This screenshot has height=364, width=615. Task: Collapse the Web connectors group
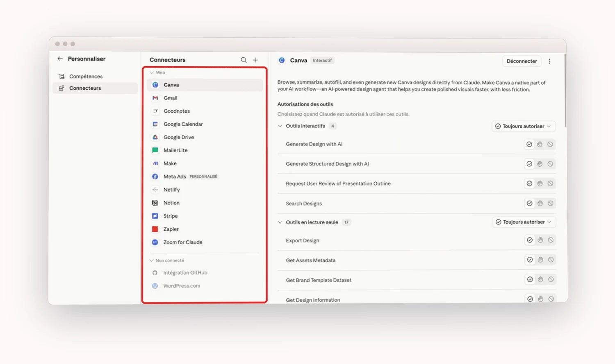pos(152,72)
